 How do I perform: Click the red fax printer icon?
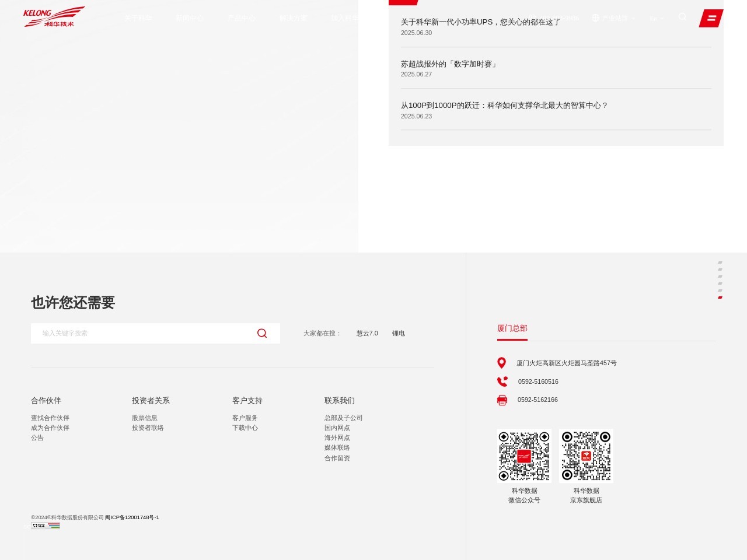pyautogui.click(x=502, y=400)
